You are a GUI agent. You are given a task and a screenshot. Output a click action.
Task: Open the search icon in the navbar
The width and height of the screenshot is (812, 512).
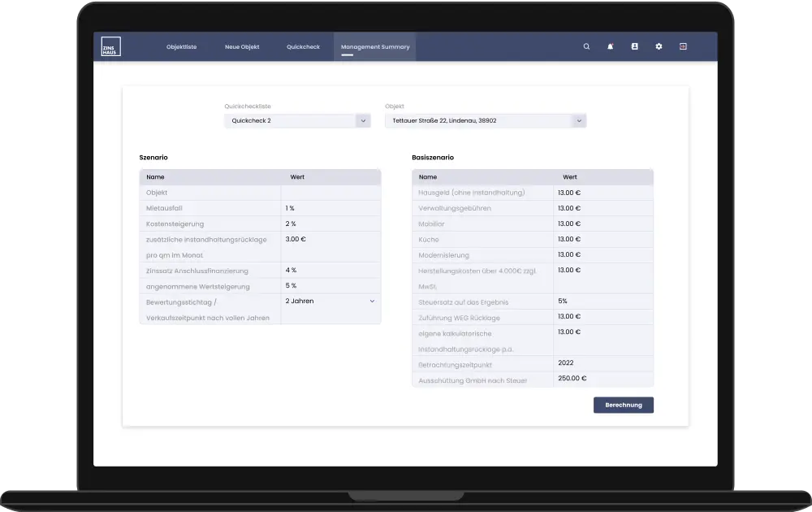(586, 46)
